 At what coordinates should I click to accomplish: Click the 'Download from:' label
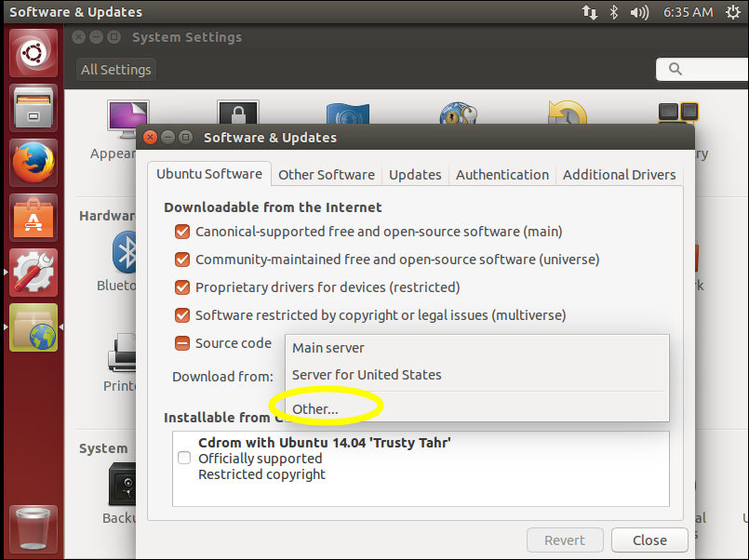222,377
